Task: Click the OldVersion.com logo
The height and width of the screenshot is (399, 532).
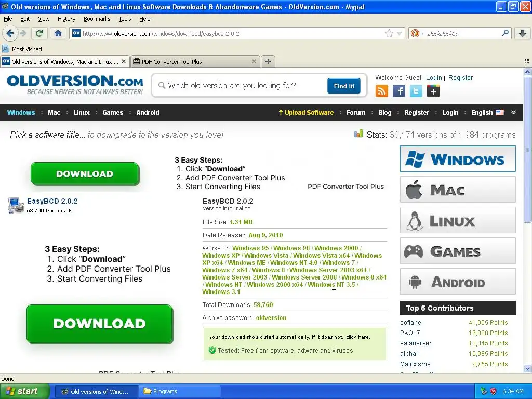Action: (75, 85)
